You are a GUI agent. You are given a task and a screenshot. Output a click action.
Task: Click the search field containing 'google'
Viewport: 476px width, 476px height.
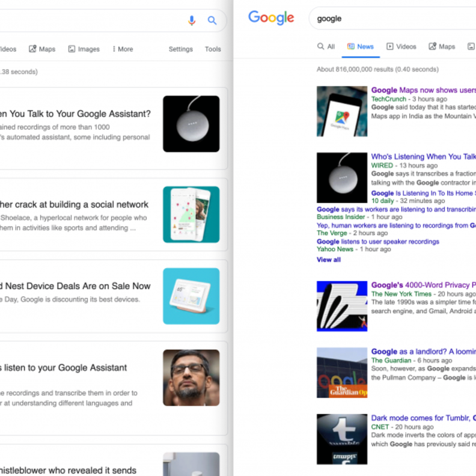[391, 19]
